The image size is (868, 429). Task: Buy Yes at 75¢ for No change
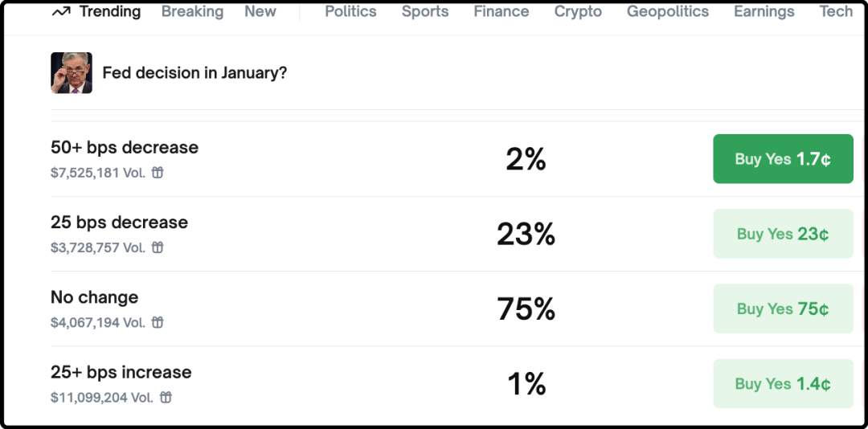(783, 308)
